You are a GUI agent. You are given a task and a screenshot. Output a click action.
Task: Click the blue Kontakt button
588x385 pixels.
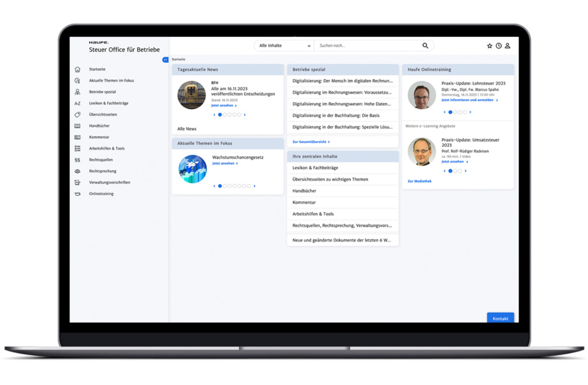[500, 318]
